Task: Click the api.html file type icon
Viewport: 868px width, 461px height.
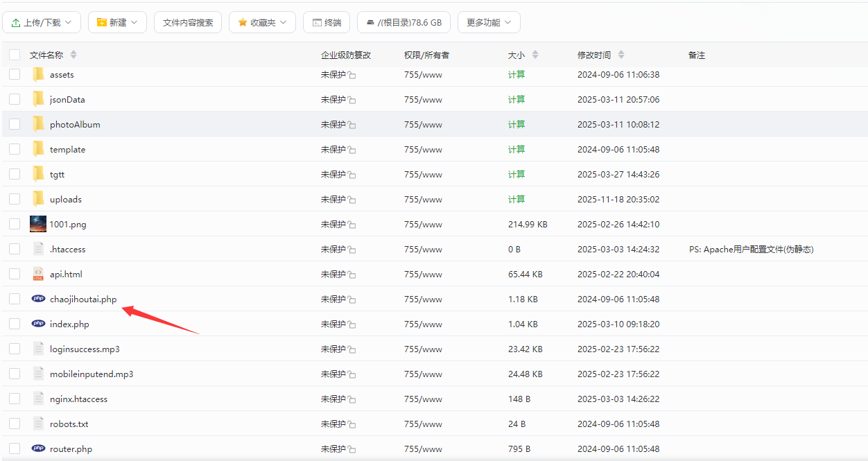Action: (x=38, y=273)
